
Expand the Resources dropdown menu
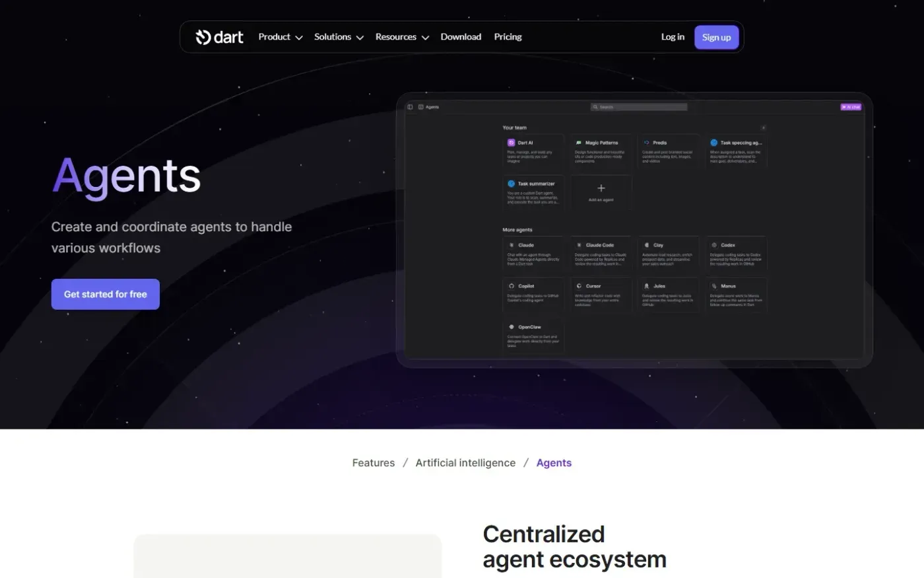(402, 37)
